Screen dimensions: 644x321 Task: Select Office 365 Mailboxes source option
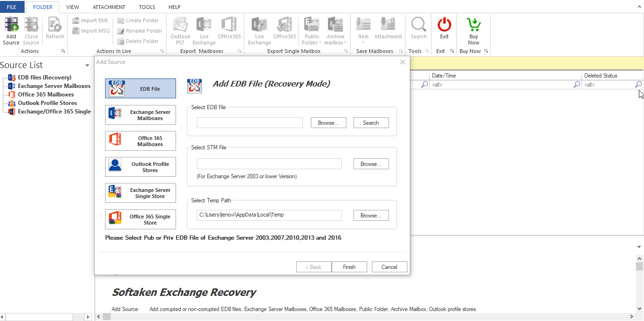tap(140, 141)
